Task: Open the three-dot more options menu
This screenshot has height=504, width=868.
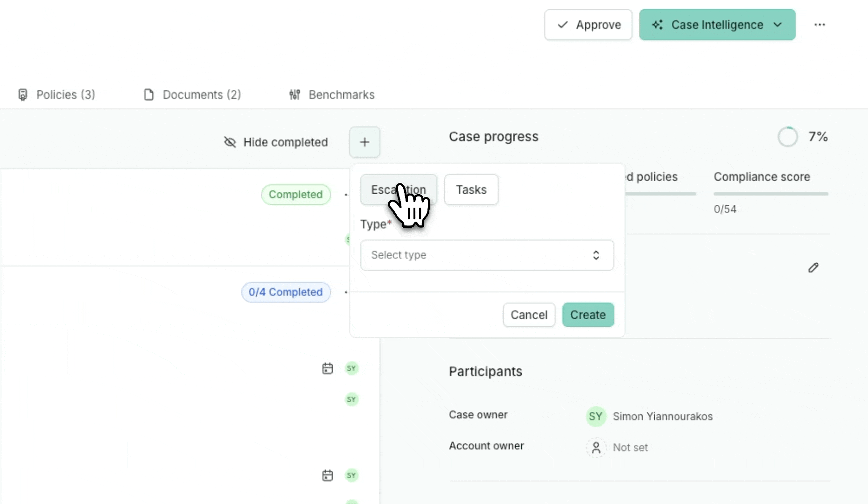Action: pyautogui.click(x=819, y=25)
